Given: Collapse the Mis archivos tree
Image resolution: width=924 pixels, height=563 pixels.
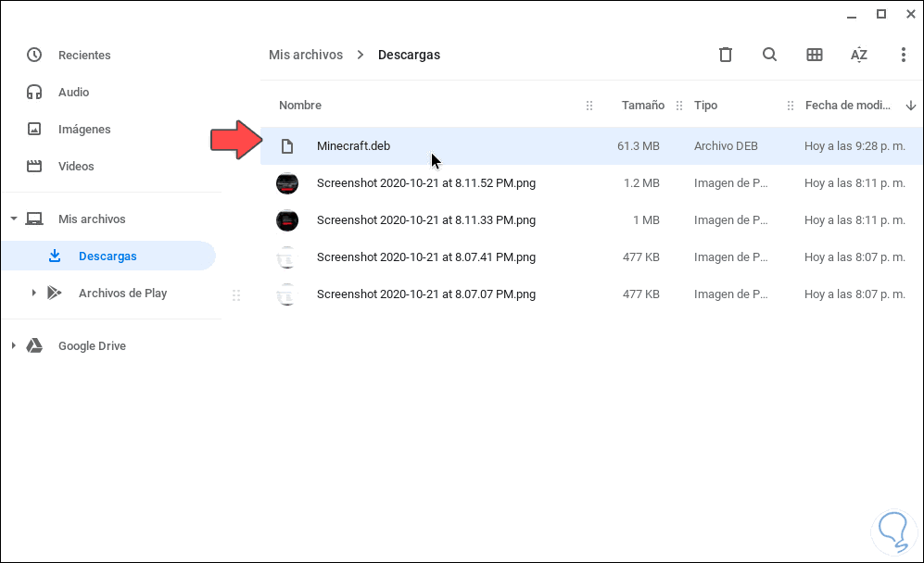Looking at the screenshot, I should click(14, 219).
